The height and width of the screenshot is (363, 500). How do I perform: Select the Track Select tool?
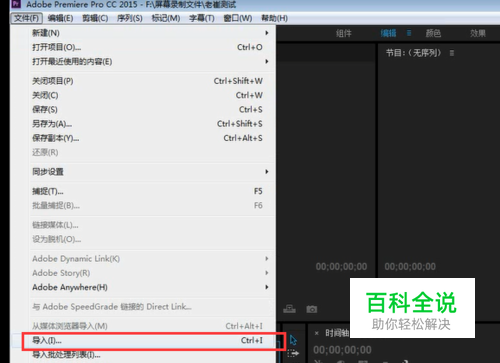293,353
